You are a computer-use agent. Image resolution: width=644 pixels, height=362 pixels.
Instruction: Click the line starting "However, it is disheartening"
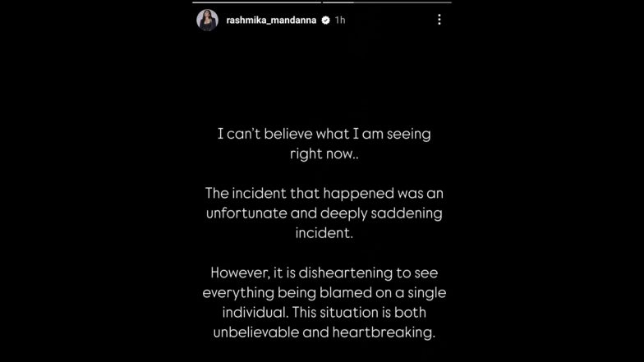324,273
